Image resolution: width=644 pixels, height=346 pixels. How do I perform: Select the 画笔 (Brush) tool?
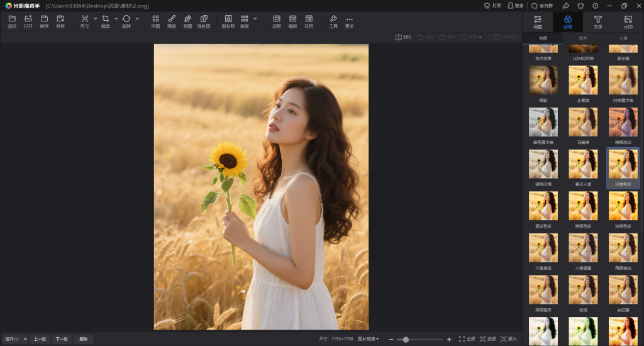click(x=172, y=19)
